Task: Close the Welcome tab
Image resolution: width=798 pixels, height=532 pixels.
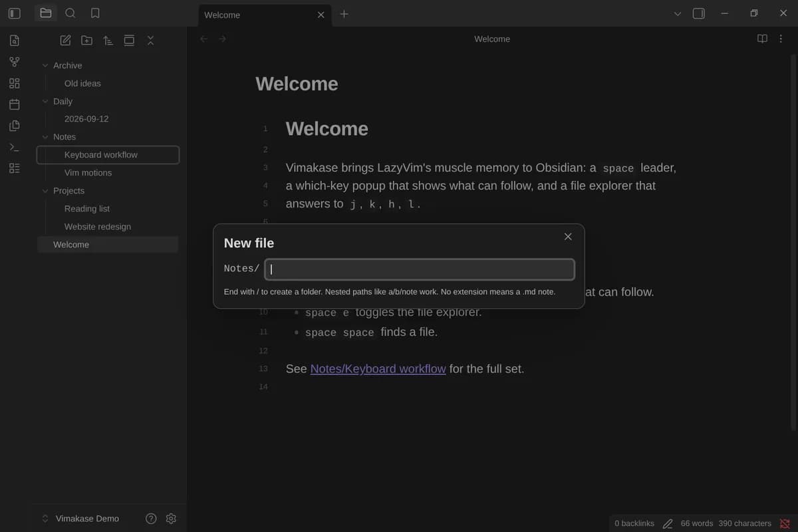Action: click(x=321, y=15)
